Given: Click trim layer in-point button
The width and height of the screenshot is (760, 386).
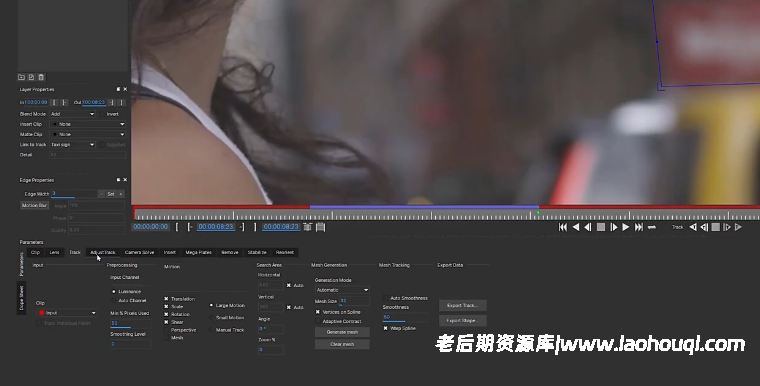Looking at the screenshot, I should click(x=64, y=102).
